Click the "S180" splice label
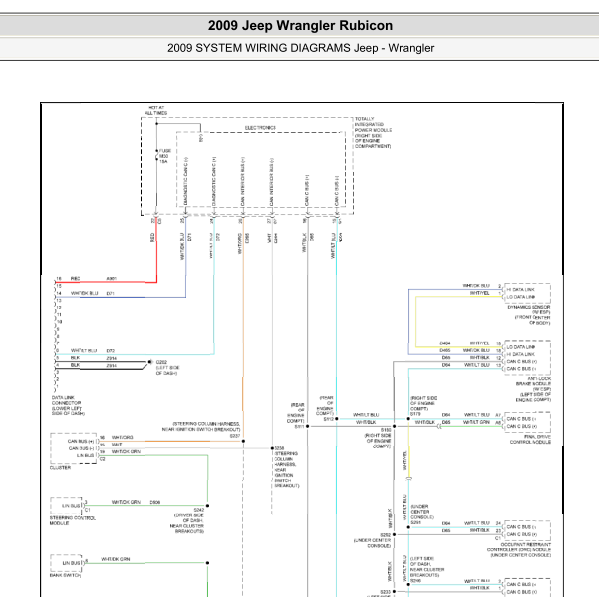 coord(386,430)
